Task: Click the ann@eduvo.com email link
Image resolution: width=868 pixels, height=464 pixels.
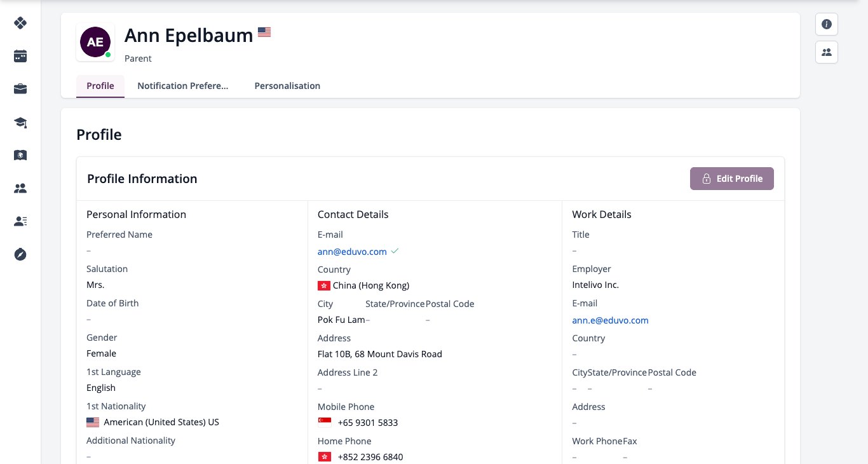Action: pos(352,252)
